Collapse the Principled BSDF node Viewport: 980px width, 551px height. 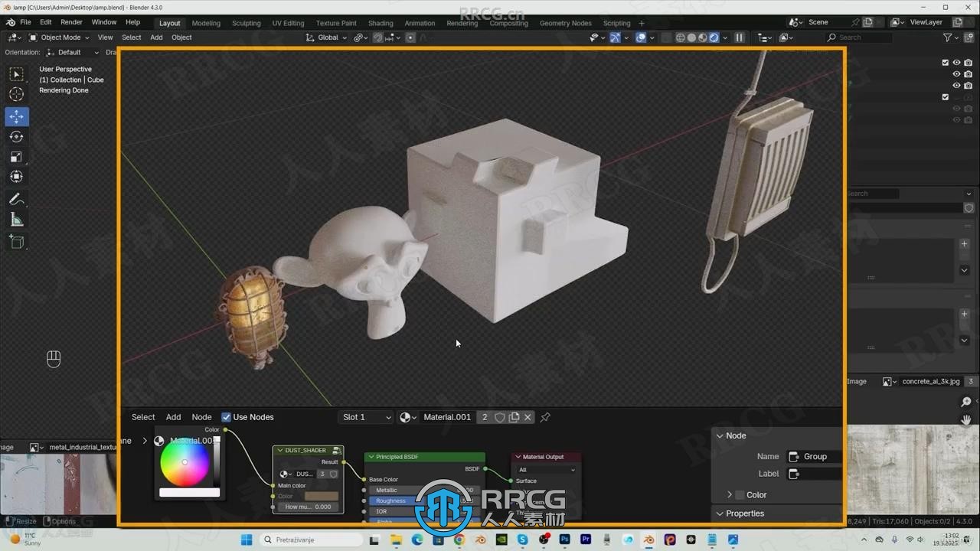point(371,457)
